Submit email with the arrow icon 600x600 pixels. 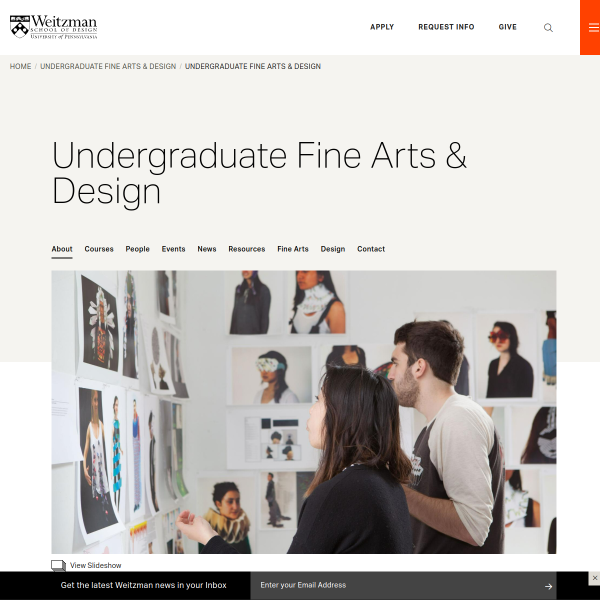click(548, 586)
